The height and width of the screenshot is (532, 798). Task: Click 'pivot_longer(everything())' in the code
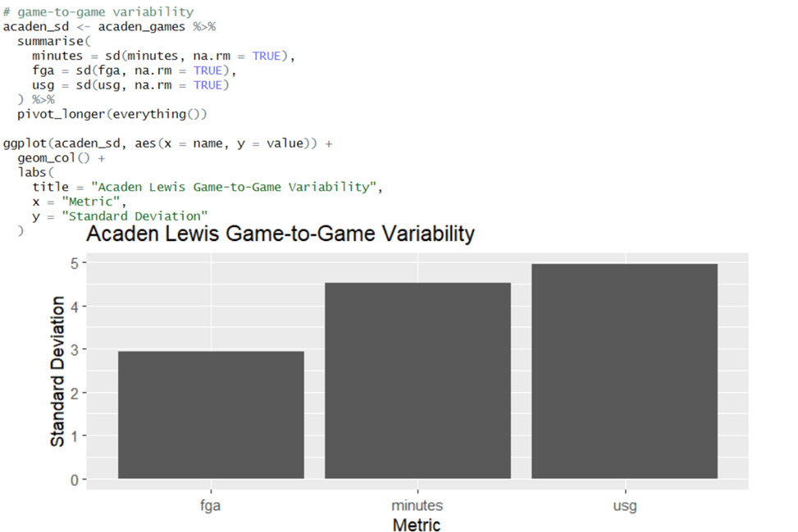(x=112, y=114)
